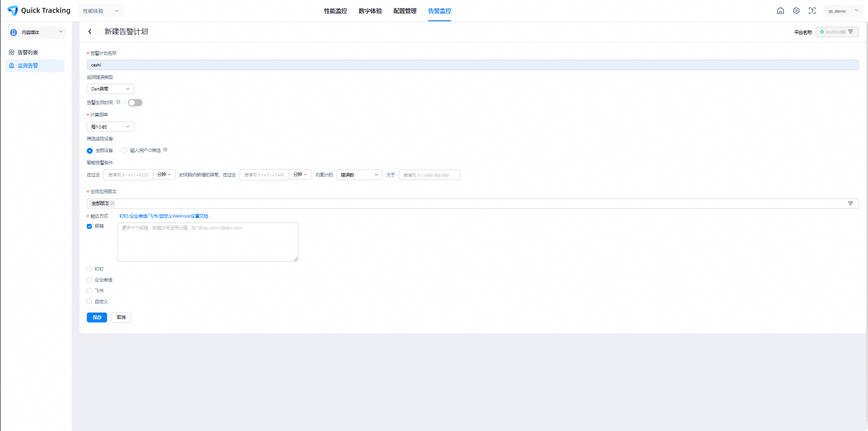This screenshot has height=431, width=868.
Task: Select 输入用户ID筛选 radio button
Action: pos(124,151)
